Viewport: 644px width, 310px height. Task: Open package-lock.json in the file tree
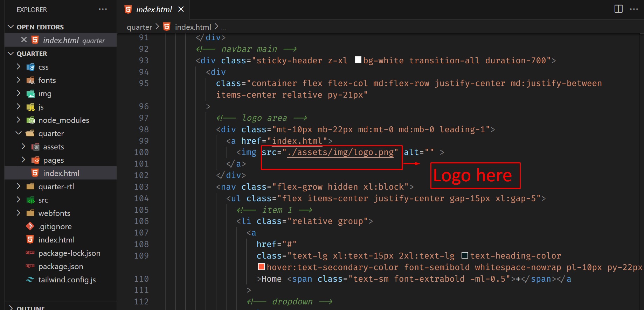(x=69, y=253)
